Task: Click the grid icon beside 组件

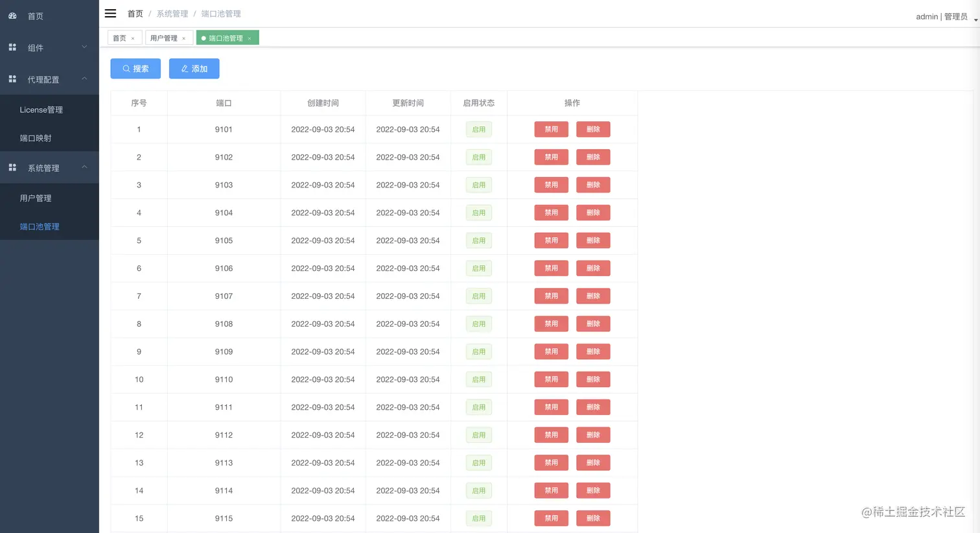Action: [12, 47]
